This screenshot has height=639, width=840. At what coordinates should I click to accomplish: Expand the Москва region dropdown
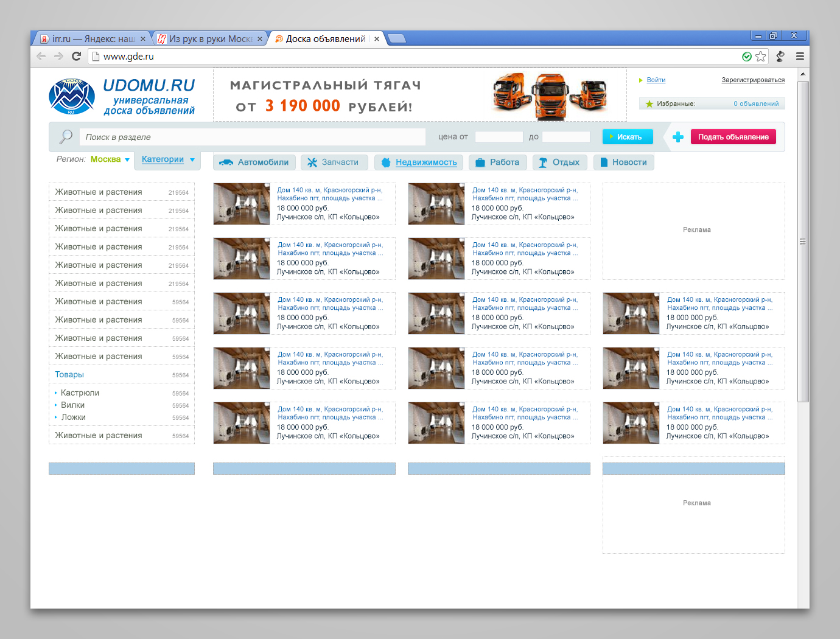(x=110, y=159)
